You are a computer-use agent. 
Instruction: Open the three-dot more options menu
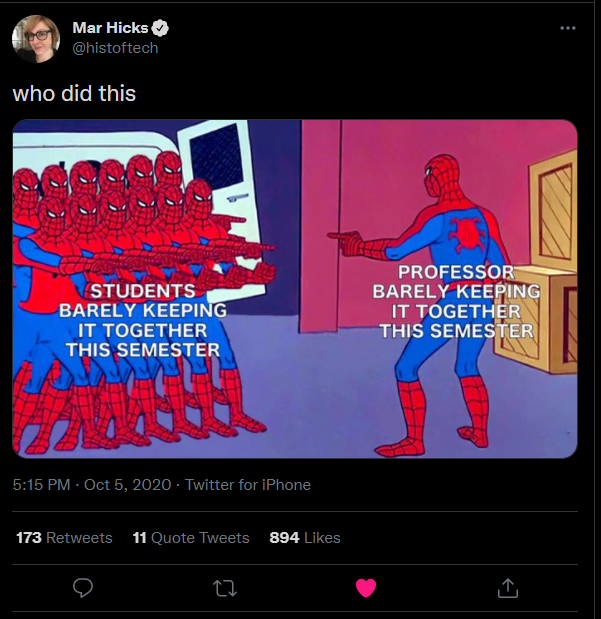coord(568,28)
